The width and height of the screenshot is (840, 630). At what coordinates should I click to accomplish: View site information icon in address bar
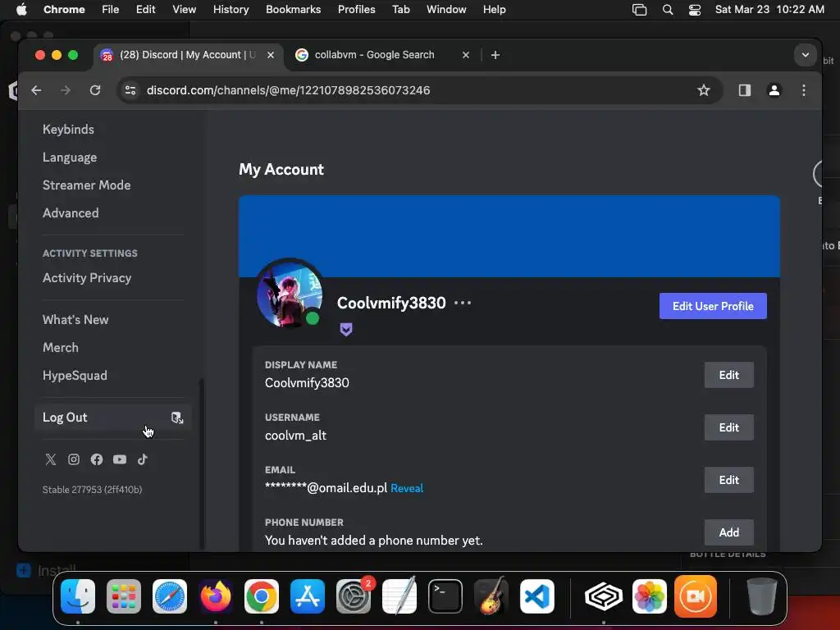(x=130, y=90)
